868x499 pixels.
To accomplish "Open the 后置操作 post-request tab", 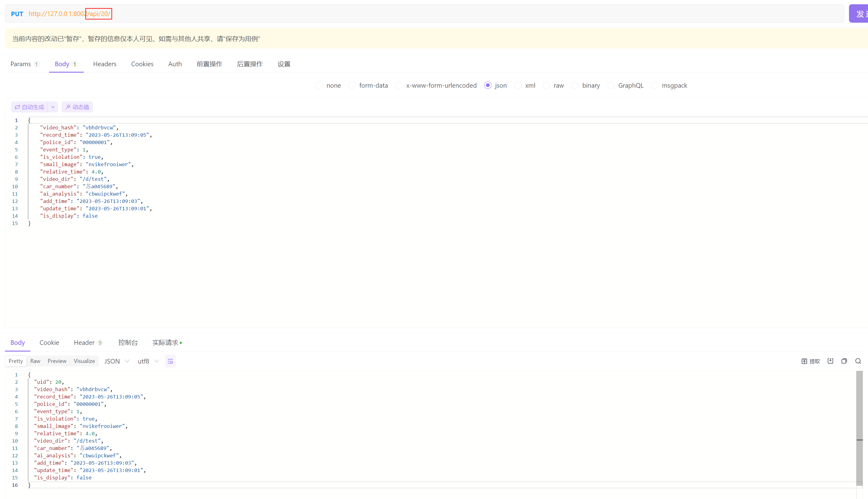I will 250,64.
